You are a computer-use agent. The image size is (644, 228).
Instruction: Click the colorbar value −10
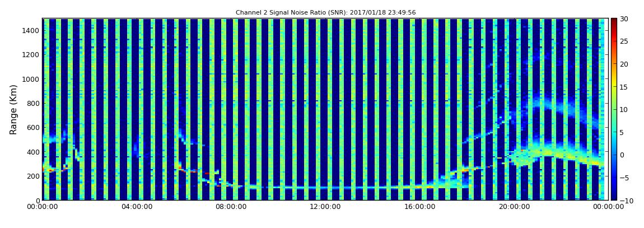(x=626, y=200)
